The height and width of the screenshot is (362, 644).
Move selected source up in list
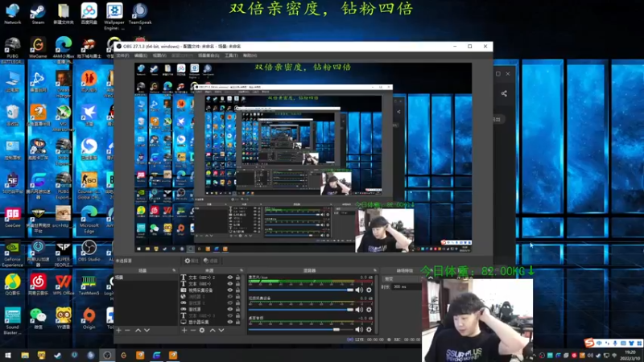pos(213,330)
